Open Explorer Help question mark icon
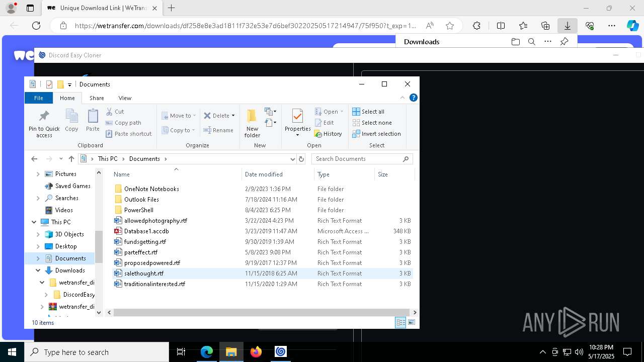Screen dimensions: 644x362 point(413,98)
